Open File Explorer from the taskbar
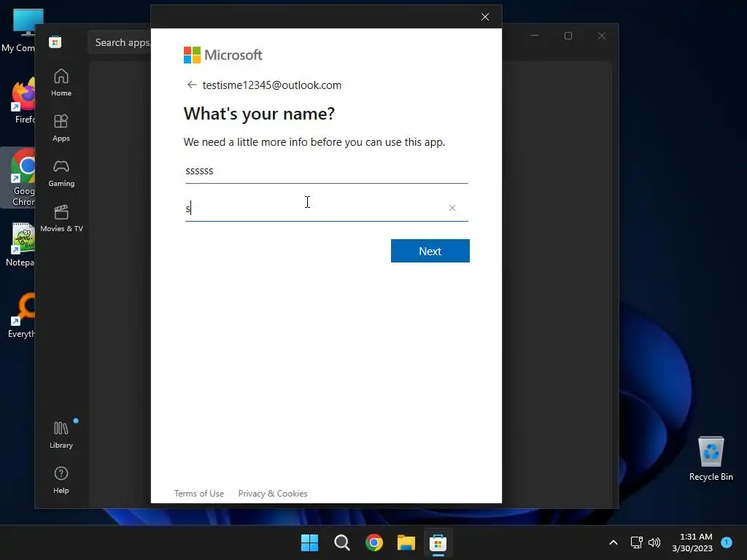 coord(406,542)
